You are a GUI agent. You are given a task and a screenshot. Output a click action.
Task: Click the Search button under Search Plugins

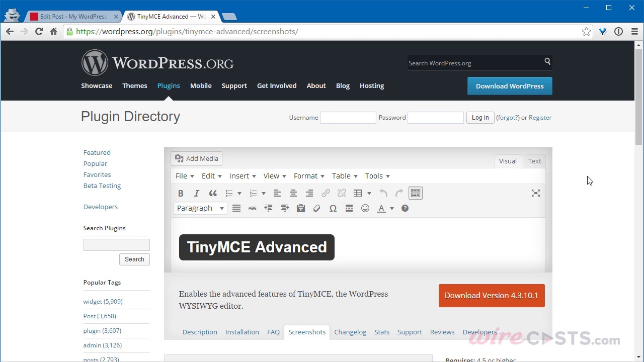click(x=134, y=259)
